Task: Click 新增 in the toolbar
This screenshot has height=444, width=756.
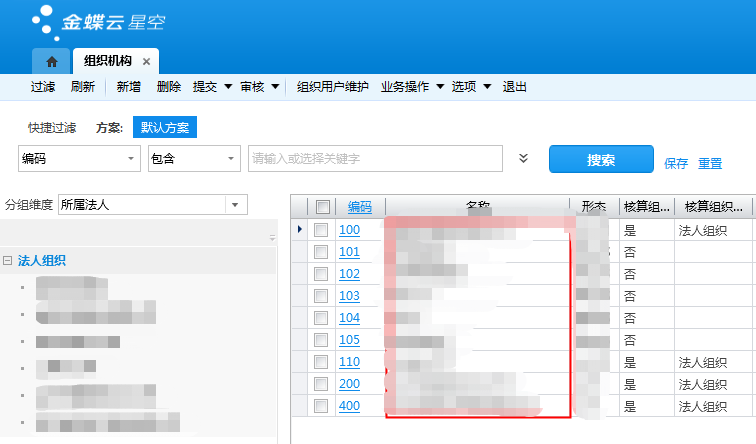Action: [129, 87]
